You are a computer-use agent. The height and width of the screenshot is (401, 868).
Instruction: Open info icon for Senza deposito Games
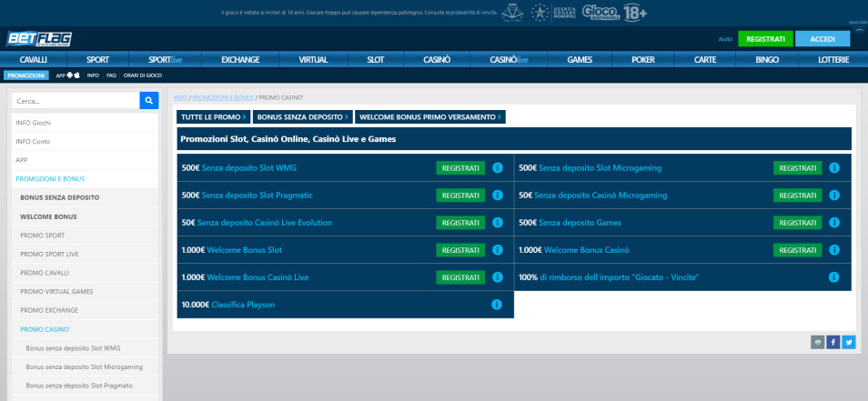tap(834, 223)
